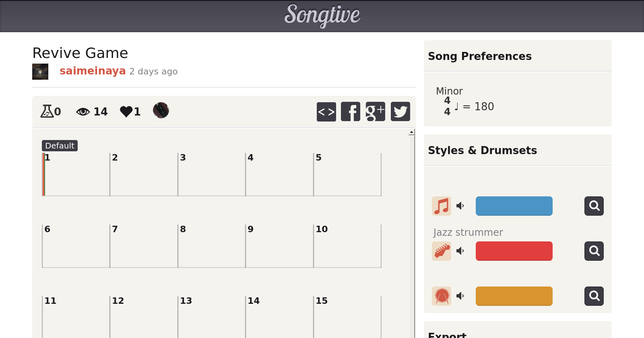
Task: Click the Jazz strummer guitar icon
Action: coord(442,251)
